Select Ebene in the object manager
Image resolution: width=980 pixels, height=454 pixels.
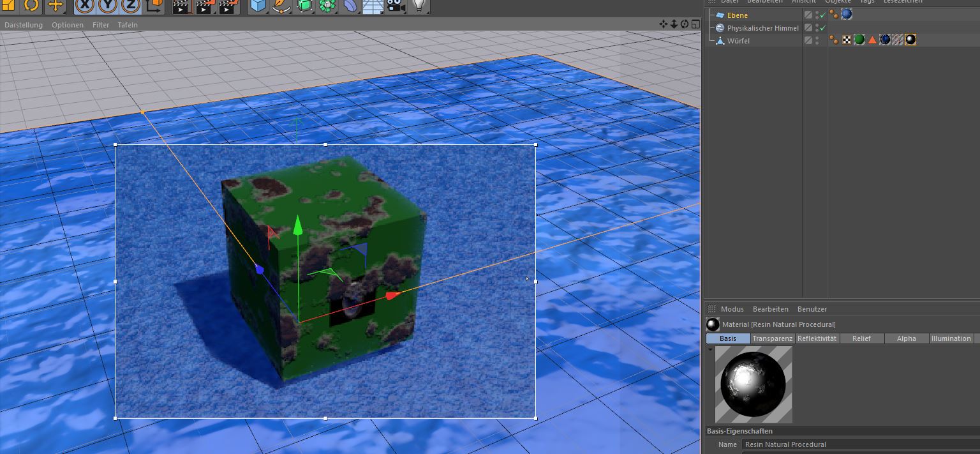click(x=738, y=15)
